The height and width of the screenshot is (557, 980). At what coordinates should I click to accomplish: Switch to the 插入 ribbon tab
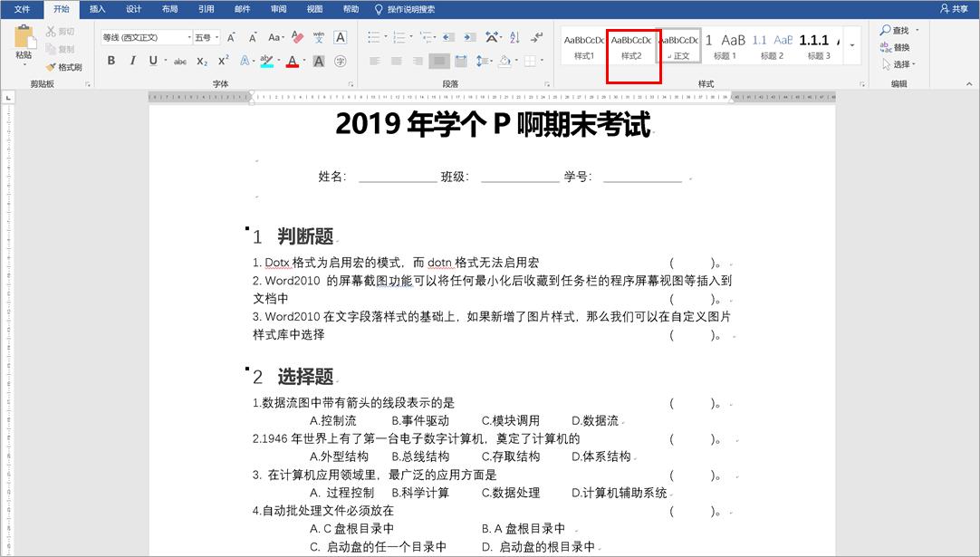pos(97,9)
